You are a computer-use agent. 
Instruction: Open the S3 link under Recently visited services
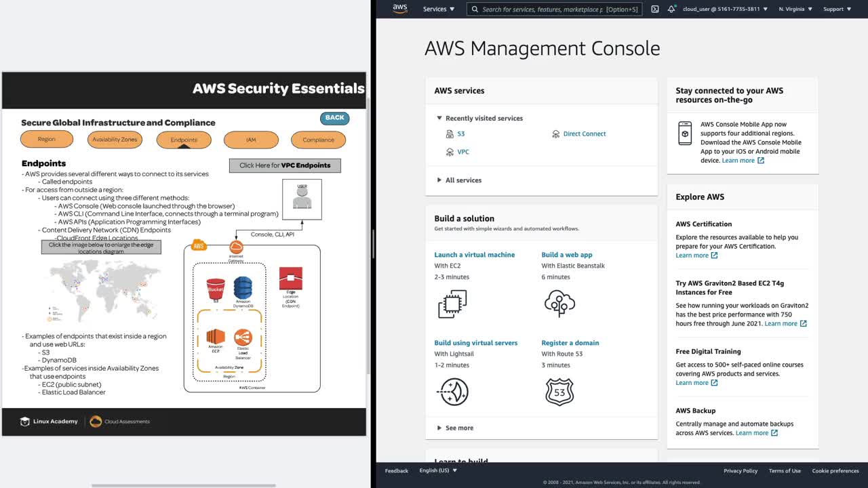[x=461, y=134]
